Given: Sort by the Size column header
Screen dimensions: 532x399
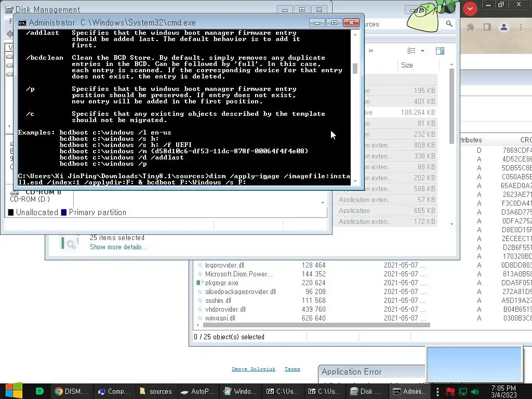Looking at the screenshot, I should (407, 65).
